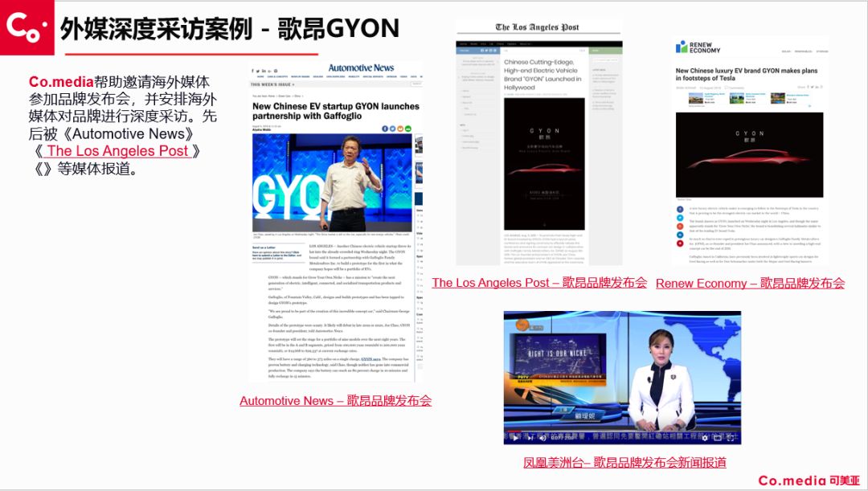Click Facebook share icon beside Renew Economy article
The image size is (868, 491).
(680, 209)
